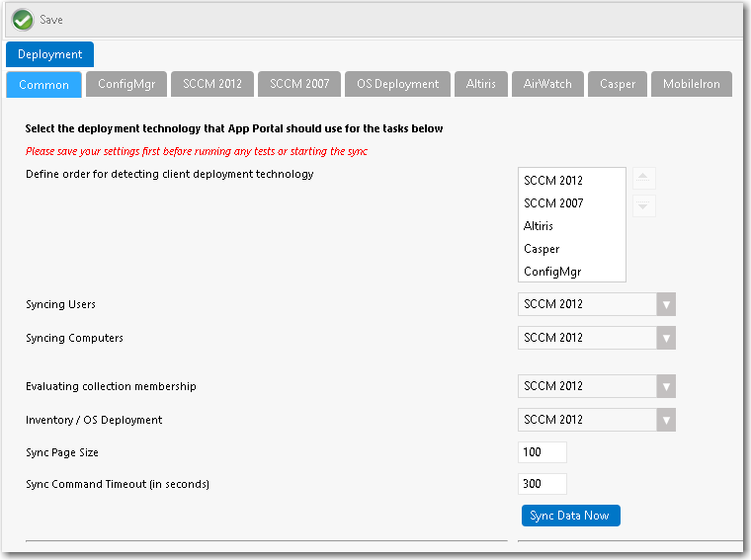Screen dimensions: 751x560
Task: Click the Sync Data Now button
Action: 570,516
